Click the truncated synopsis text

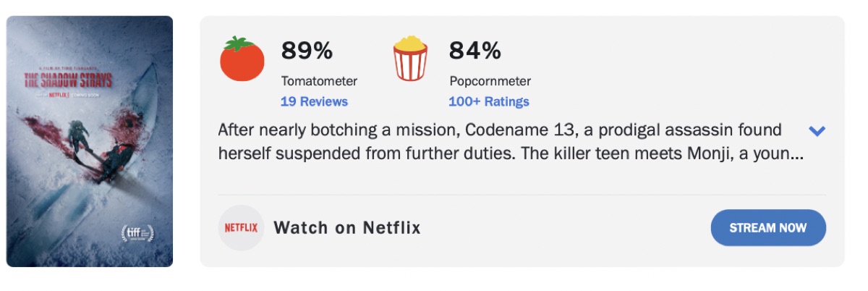pyautogui.click(x=506, y=143)
